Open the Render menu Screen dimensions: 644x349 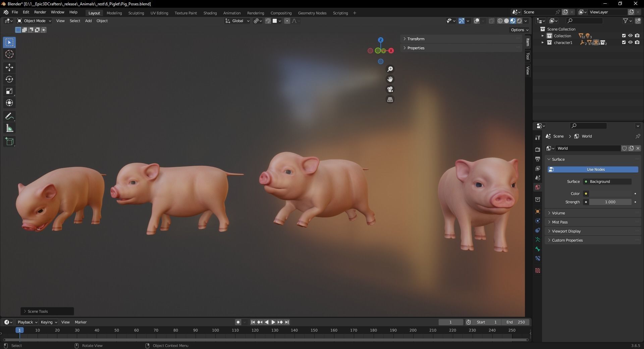(40, 12)
